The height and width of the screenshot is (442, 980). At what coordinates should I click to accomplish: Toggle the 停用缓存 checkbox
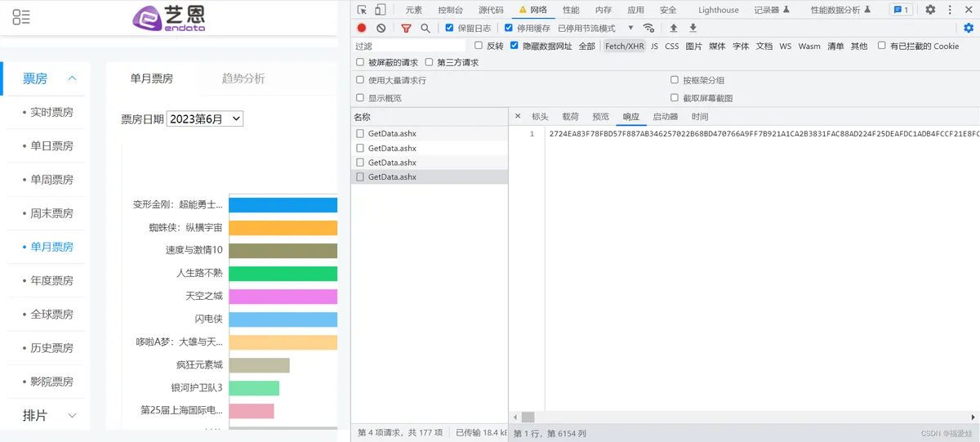[x=509, y=28]
